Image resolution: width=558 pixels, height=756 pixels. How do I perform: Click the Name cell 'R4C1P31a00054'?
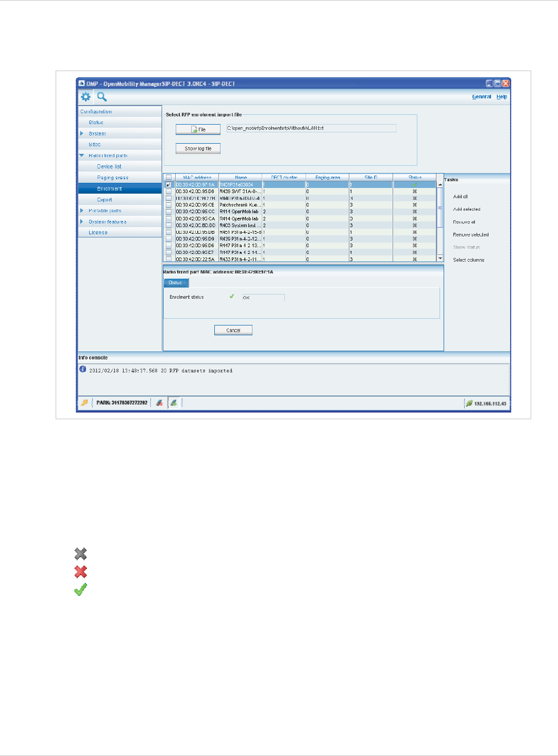pyautogui.click(x=241, y=184)
